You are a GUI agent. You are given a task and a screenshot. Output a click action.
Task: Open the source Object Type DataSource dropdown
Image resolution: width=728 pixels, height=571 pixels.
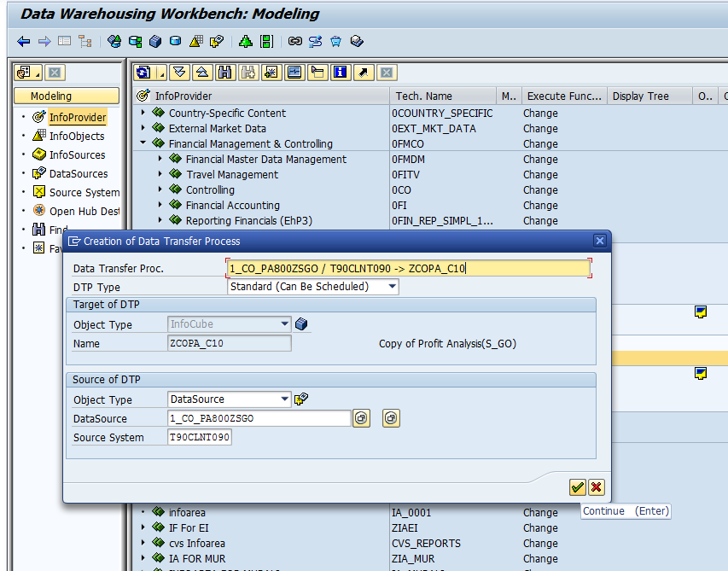pyautogui.click(x=285, y=399)
